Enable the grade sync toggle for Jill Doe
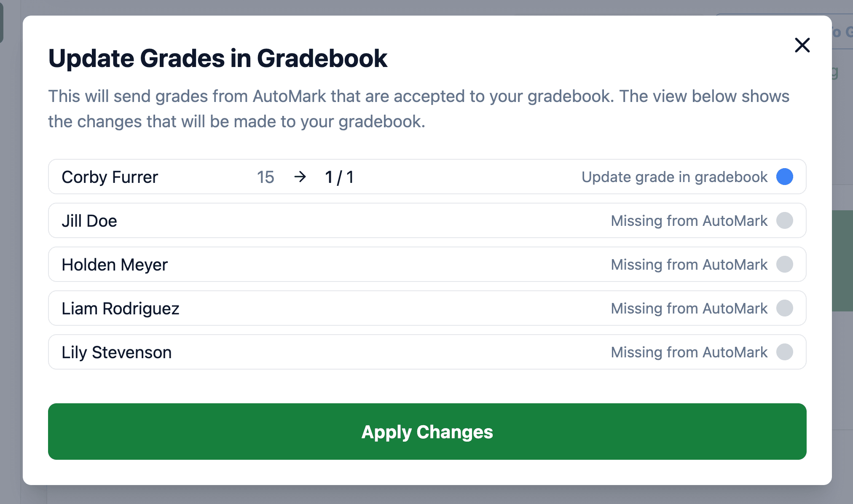 pyautogui.click(x=785, y=220)
